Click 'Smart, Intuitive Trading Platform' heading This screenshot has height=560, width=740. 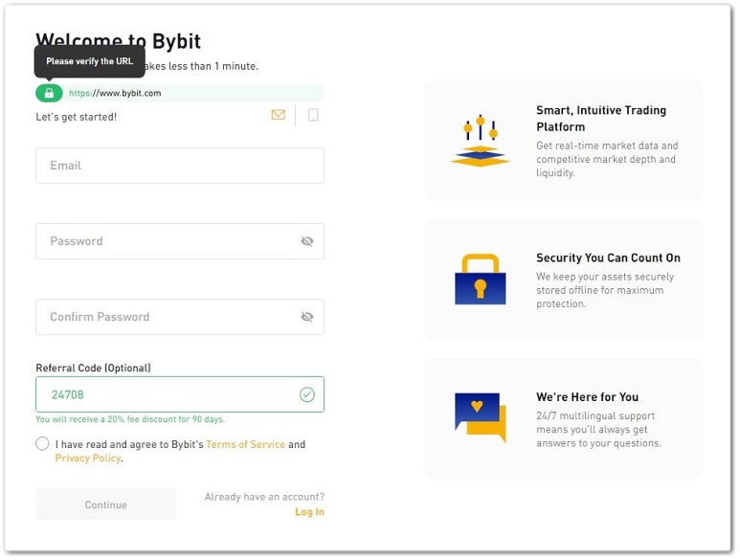(x=601, y=119)
